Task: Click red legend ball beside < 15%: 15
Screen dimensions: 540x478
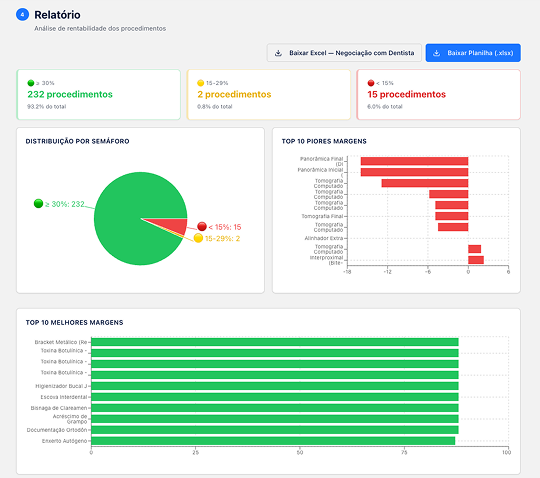Action: click(202, 226)
